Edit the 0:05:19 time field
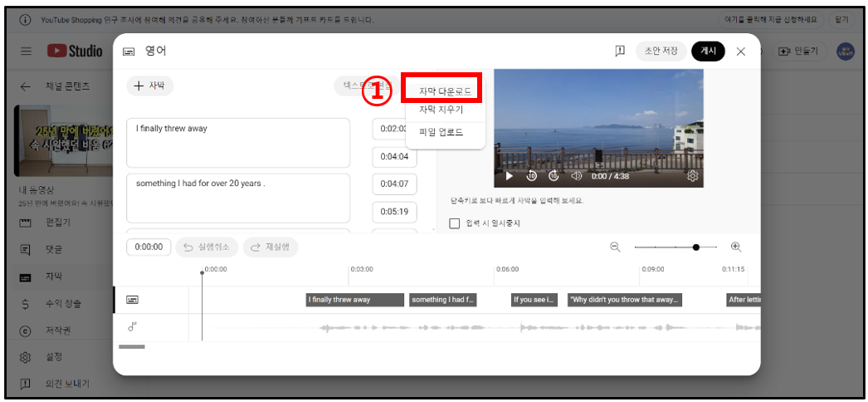 394,212
